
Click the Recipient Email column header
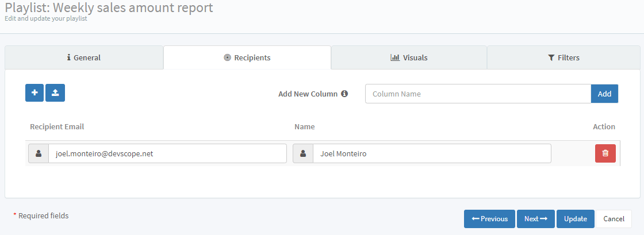click(57, 126)
